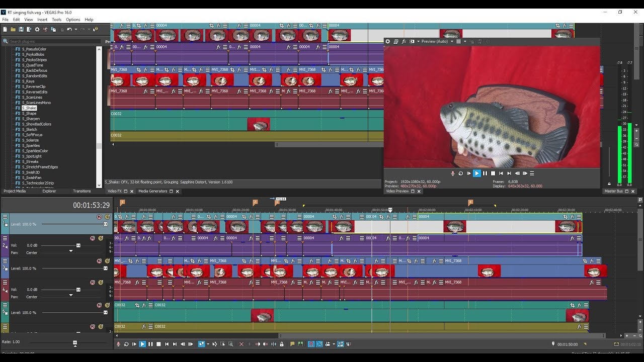The image size is (644, 362).
Task: Toggle the snapping magnet in the timeline toolbar
Action: click(x=311, y=344)
